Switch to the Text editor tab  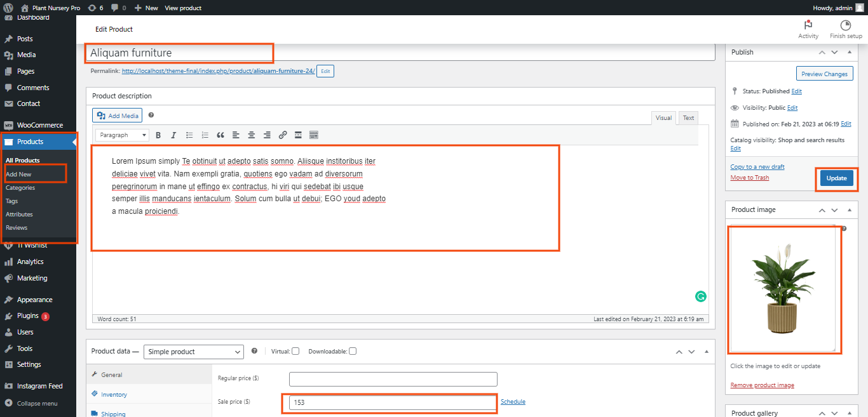point(688,118)
